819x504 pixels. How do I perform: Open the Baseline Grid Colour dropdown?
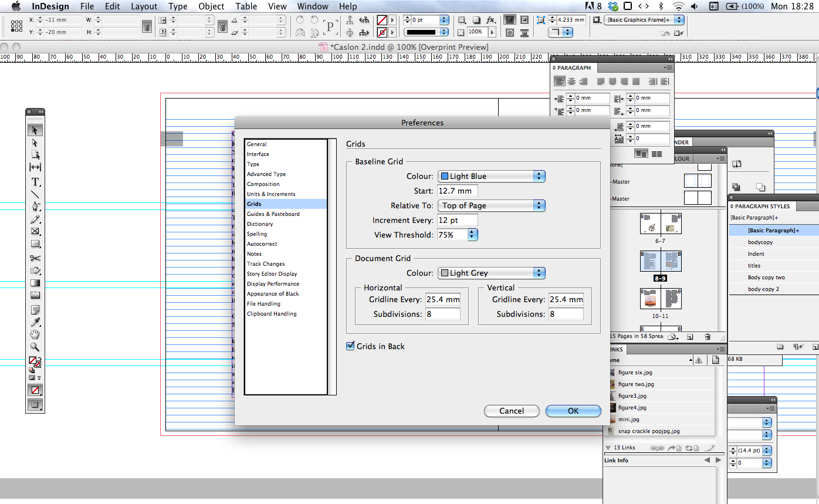pyautogui.click(x=492, y=176)
